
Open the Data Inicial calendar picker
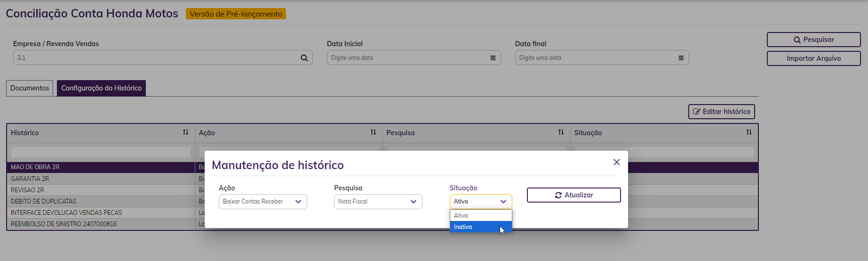pos(493,58)
